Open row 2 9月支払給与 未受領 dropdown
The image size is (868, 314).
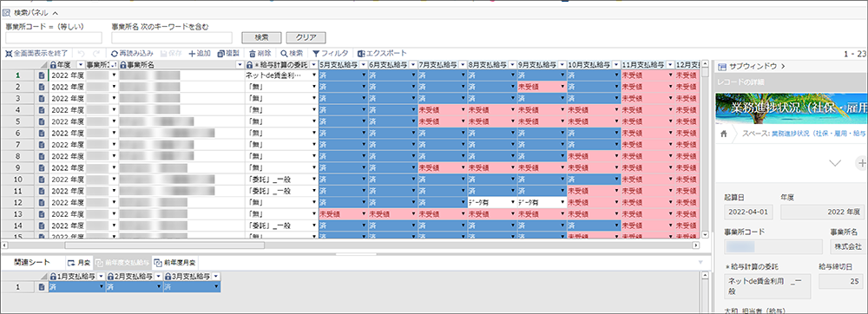tap(563, 86)
